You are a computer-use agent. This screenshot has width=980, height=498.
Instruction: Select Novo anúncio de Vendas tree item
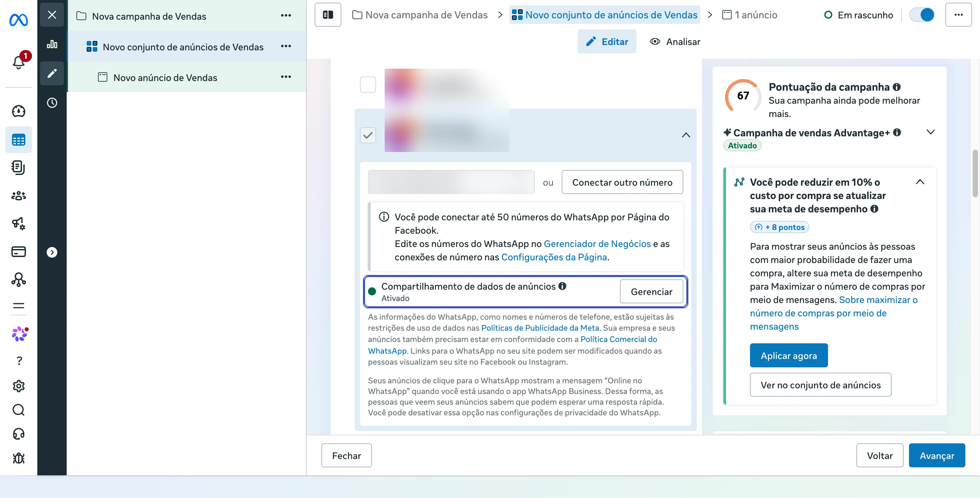point(187,77)
